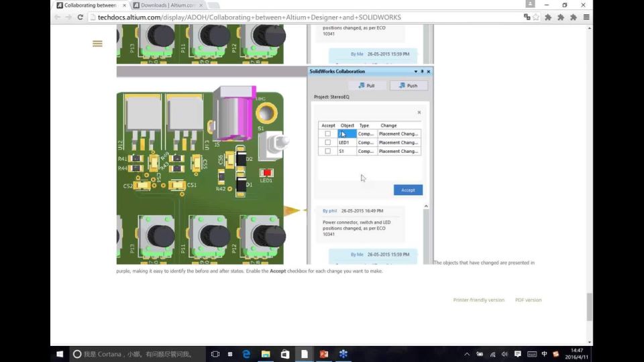644x362 pixels.
Task: Open PowerPoint from the taskbar
Action: click(323, 354)
